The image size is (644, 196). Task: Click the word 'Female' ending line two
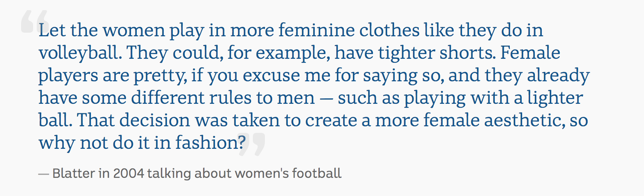pyautogui.click(x=530, y=53)
